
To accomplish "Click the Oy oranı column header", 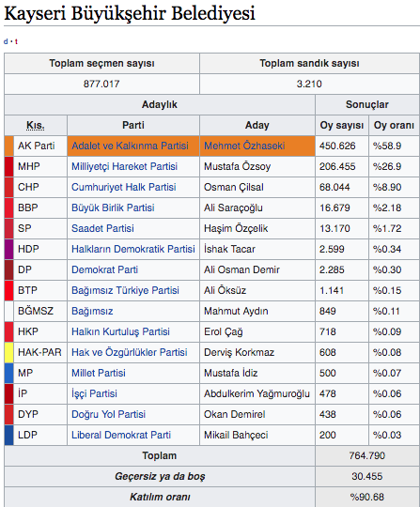I will coord(394,126).
